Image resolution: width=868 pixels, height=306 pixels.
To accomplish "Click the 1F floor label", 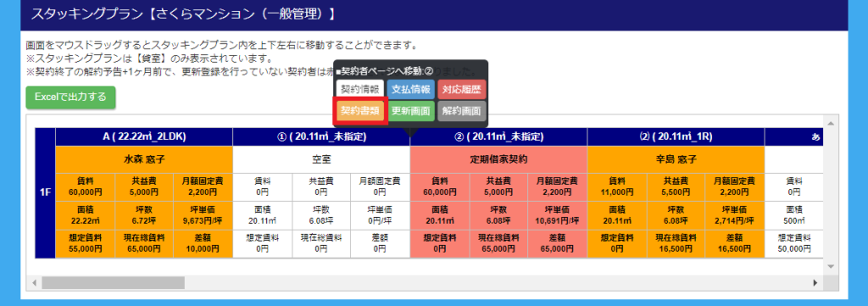I will pyautogui.click(x=45, y=192).
